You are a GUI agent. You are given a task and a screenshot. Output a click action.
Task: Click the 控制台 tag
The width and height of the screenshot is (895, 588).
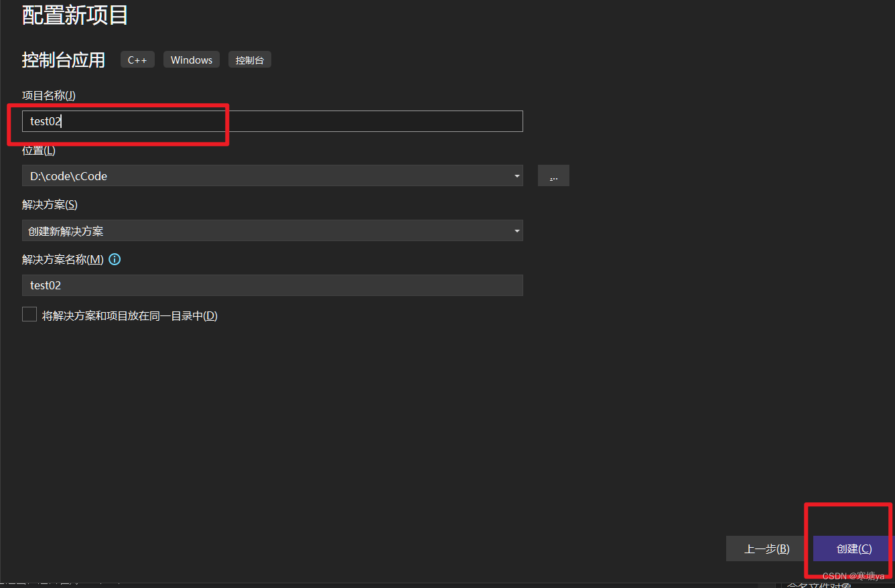click(250, 60)
